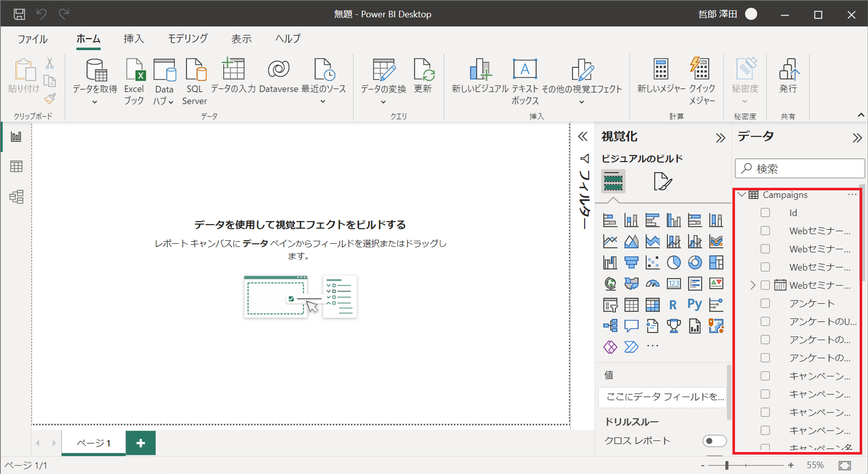Screen dimensions: 868x474
Task: Select the R script visual
Action: point(673,305)
